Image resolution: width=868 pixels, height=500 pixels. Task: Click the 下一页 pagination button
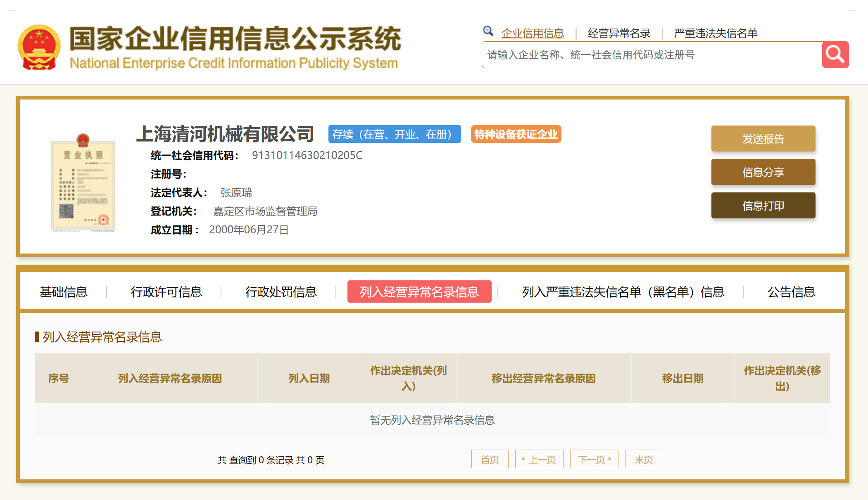tap(594, 459)
